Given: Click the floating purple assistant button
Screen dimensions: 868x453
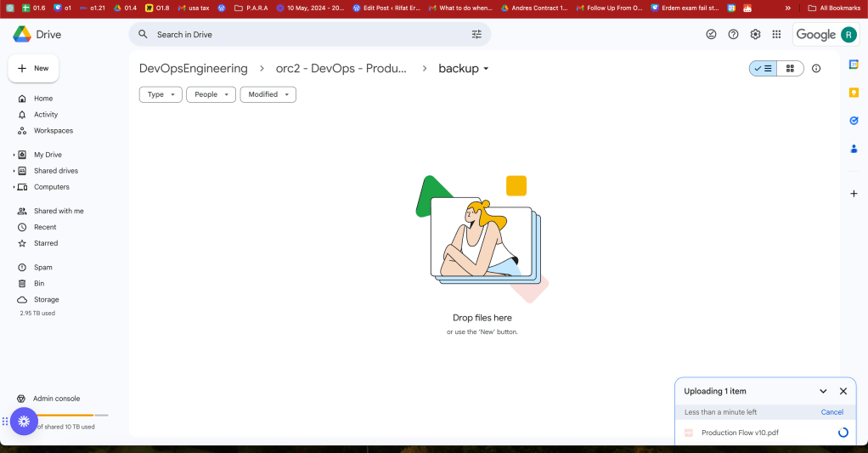Looking at the screenshot, I should coord(24,422).
